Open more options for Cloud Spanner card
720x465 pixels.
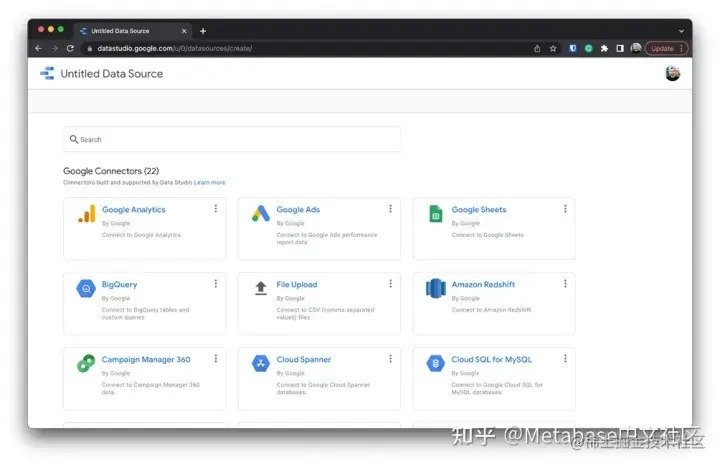[x=390, y=359]
